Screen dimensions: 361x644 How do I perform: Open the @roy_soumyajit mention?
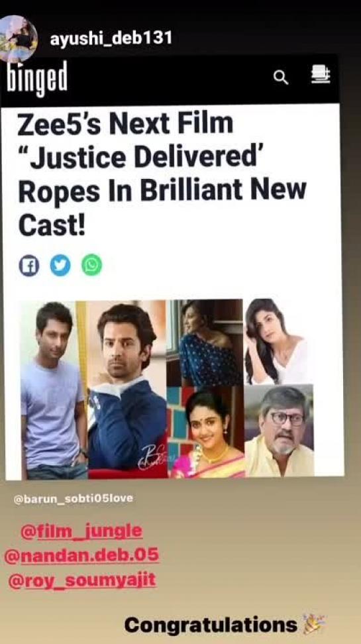tap(82, 580)
